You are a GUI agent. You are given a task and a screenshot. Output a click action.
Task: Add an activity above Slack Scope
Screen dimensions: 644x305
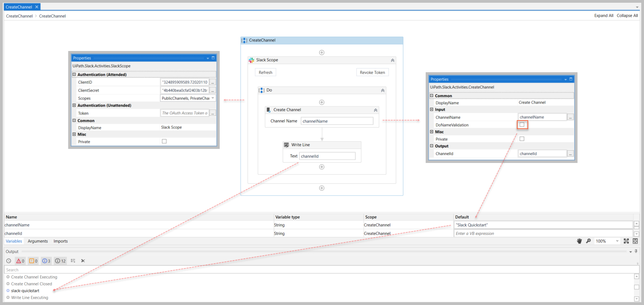click(x=322, y=52)
